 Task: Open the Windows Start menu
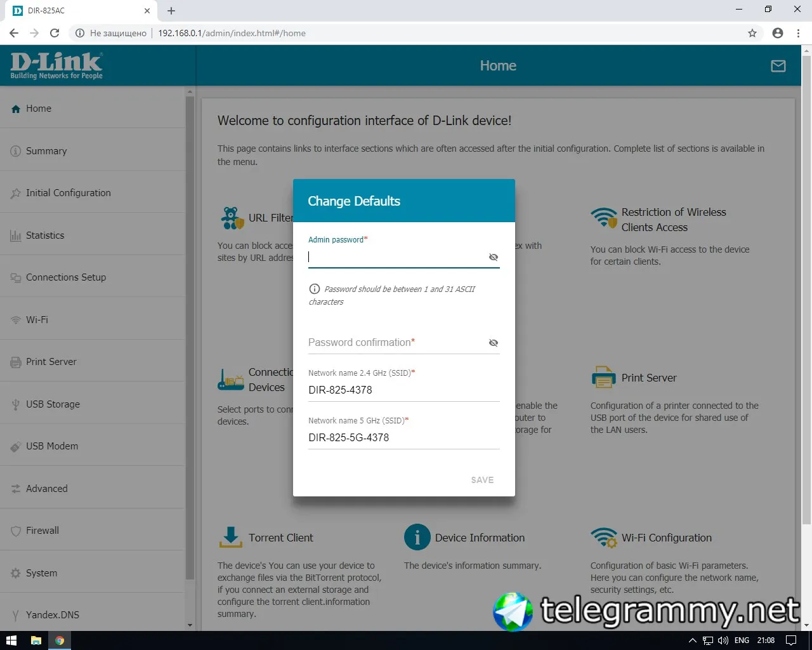click(x=11, y=640)
